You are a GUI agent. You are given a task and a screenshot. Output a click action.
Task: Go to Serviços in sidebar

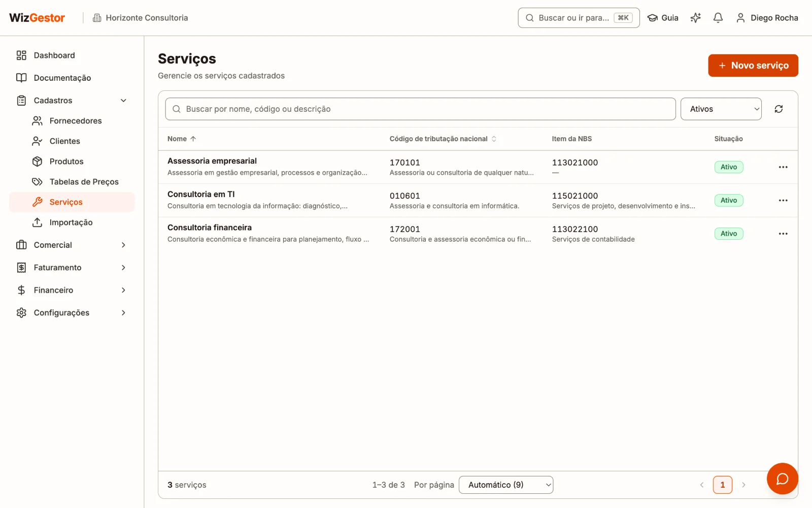72,202
